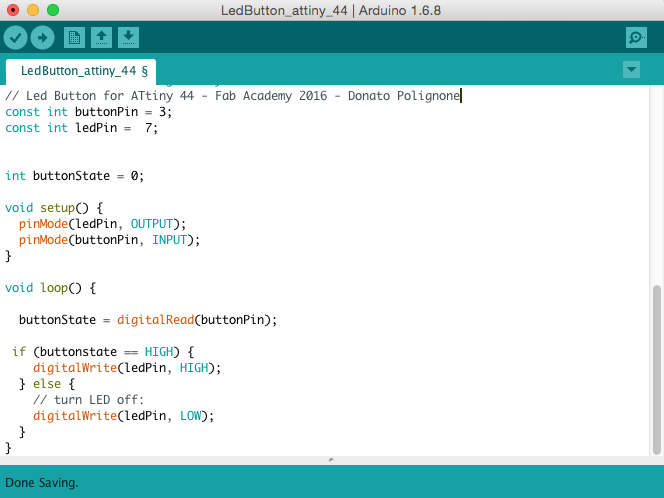Select the LedButton_attiny_44 tab
The image size is (664, 498).
(81, 71)
